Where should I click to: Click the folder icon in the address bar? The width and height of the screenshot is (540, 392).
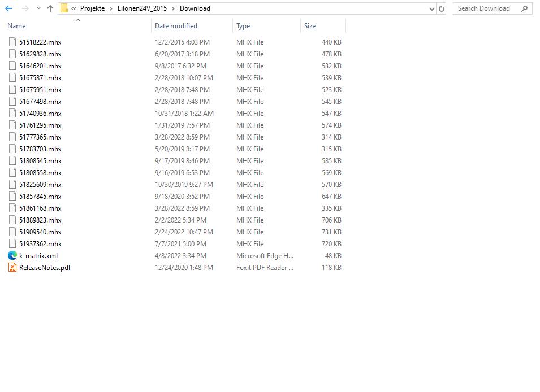pos(64,8)
